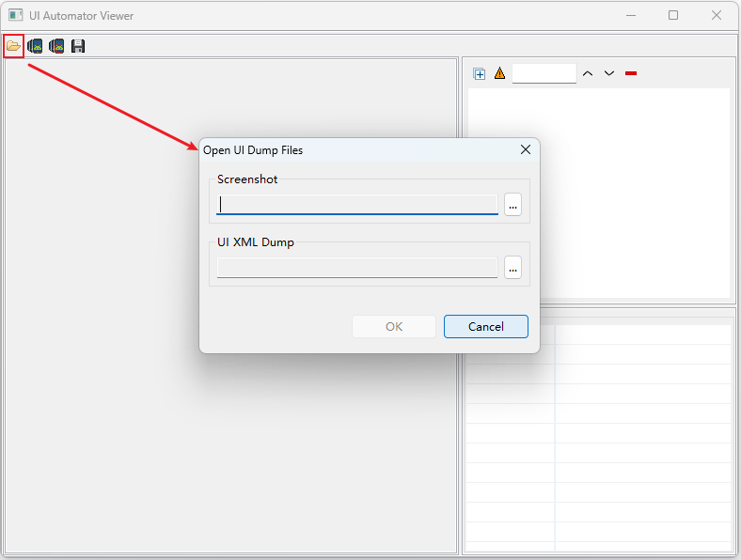The image size is (741, 560).
Task: Toggle NAF nodes warning triangle icon
Action: [x=499, y=73]
